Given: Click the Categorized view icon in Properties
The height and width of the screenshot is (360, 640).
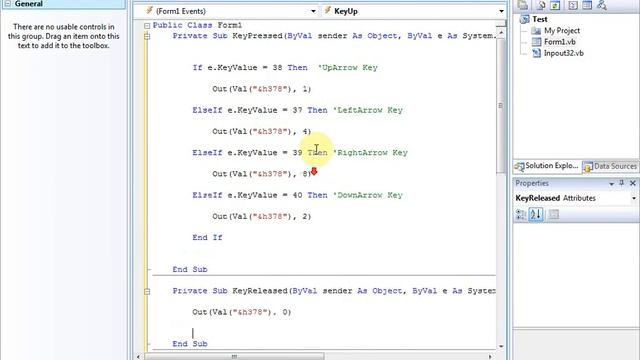Looking at the screenshot, I should click(x=521, y=214).
